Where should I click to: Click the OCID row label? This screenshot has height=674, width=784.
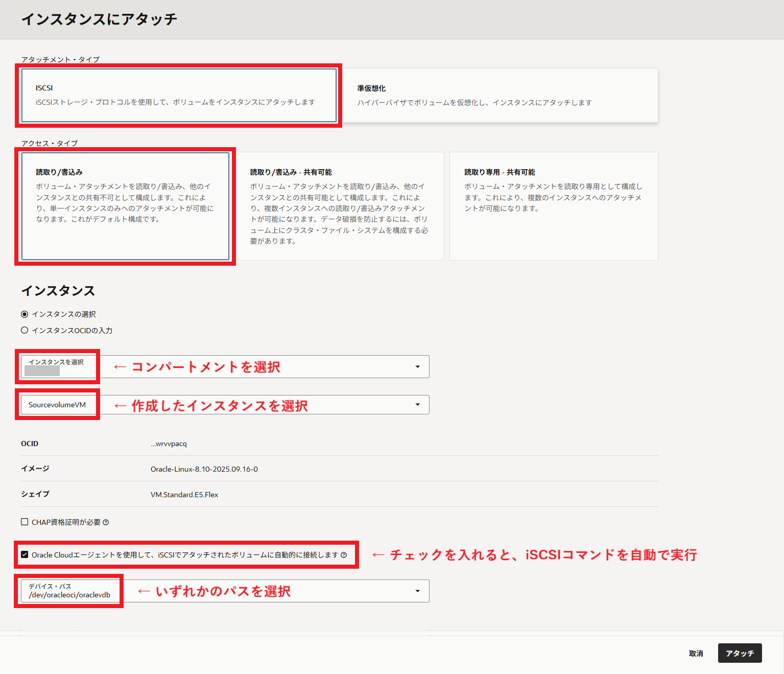(30, 444)
